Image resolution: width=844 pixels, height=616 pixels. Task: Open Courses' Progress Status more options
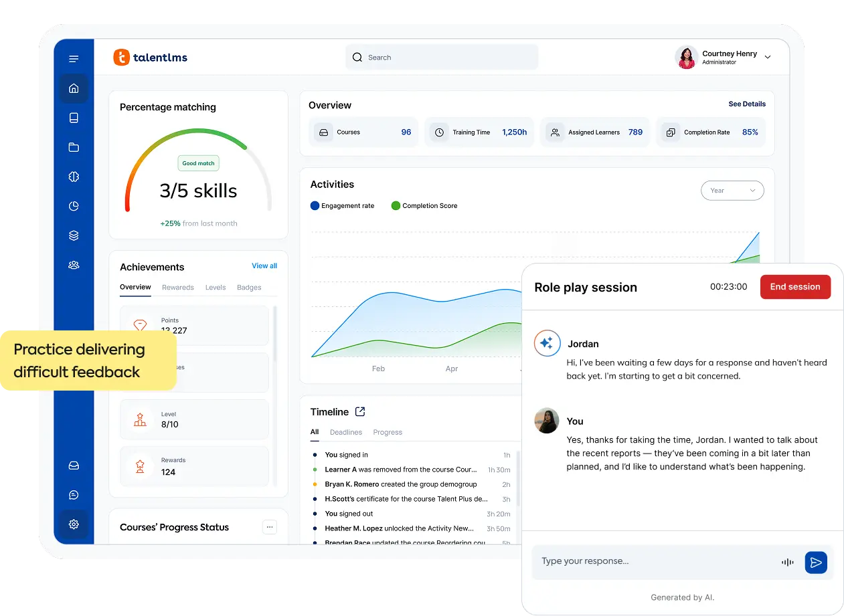[270, 527]
